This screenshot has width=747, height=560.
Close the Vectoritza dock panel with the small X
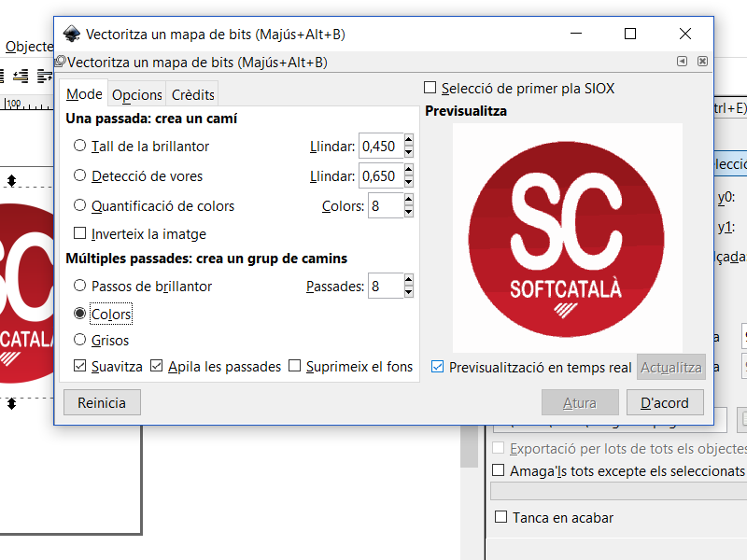(702, 61)
